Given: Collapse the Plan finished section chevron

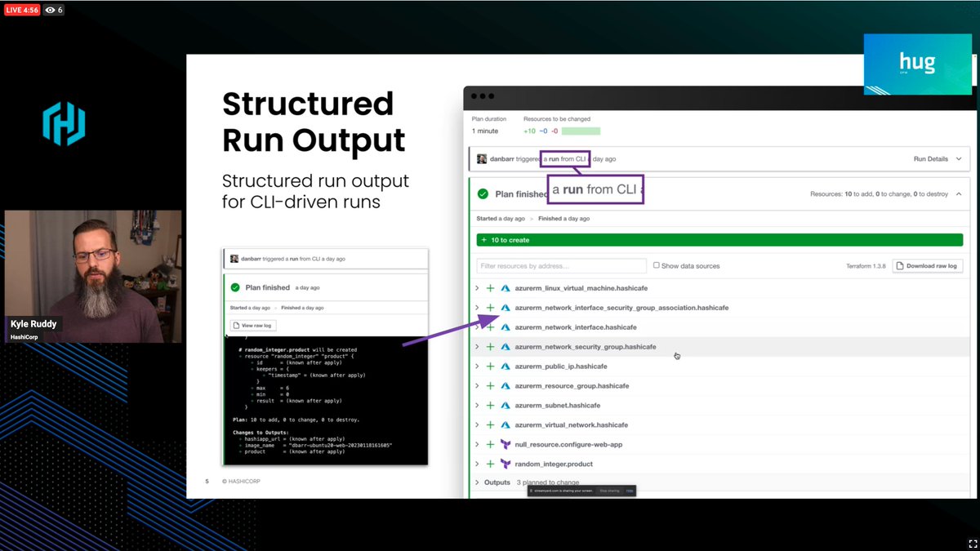Looking at the screenshot, I should [x=958, y=194].
